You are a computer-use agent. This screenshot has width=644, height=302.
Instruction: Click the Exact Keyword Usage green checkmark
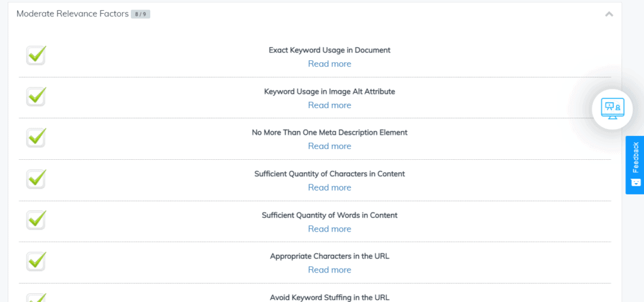(36, 55)
